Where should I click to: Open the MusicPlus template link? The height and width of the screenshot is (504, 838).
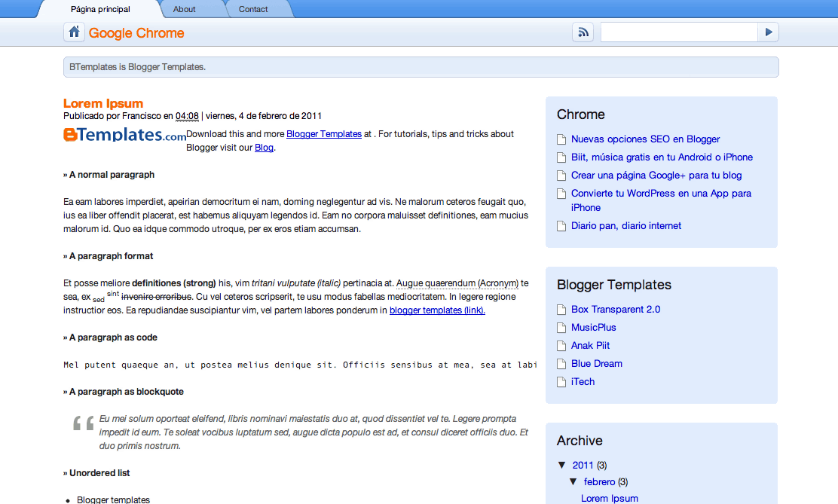[x=593, y=328]
